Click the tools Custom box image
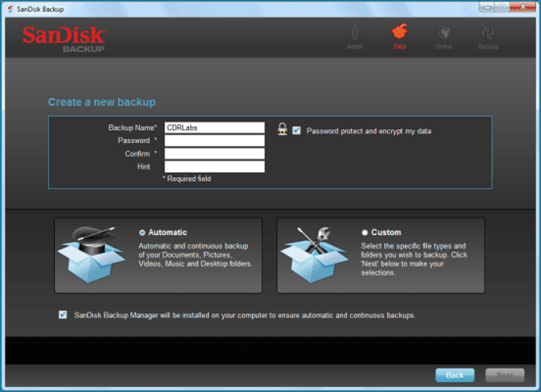Screen dimensions: 541x392 tap(314, 254)
